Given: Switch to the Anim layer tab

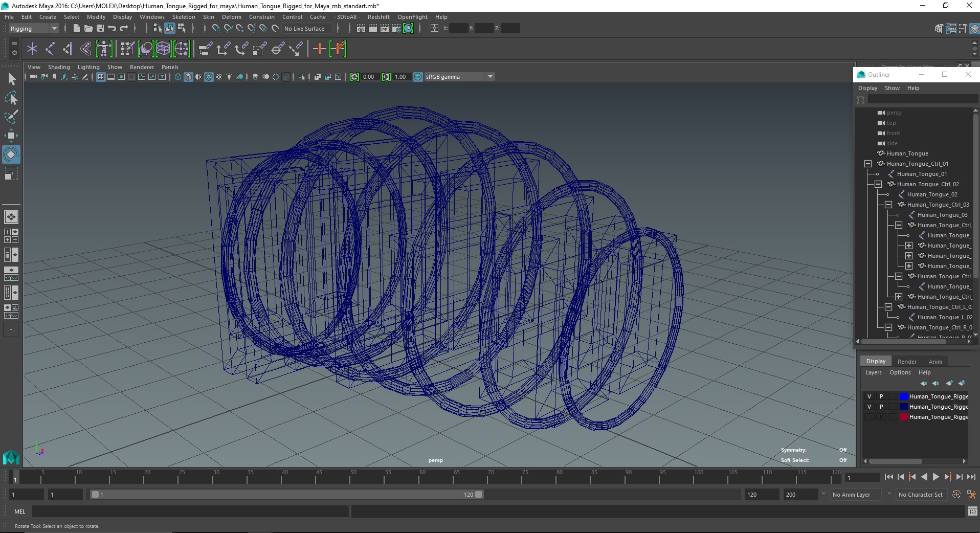Looking at the screenshot, I should point(935,362).
